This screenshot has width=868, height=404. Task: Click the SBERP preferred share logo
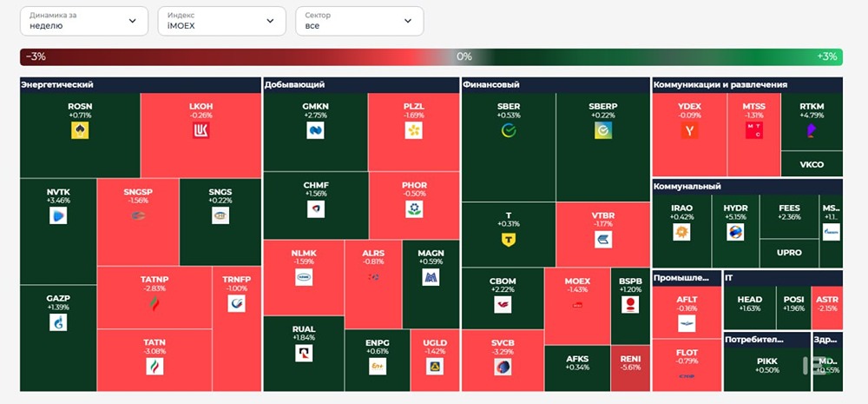[x=603, y=131]
